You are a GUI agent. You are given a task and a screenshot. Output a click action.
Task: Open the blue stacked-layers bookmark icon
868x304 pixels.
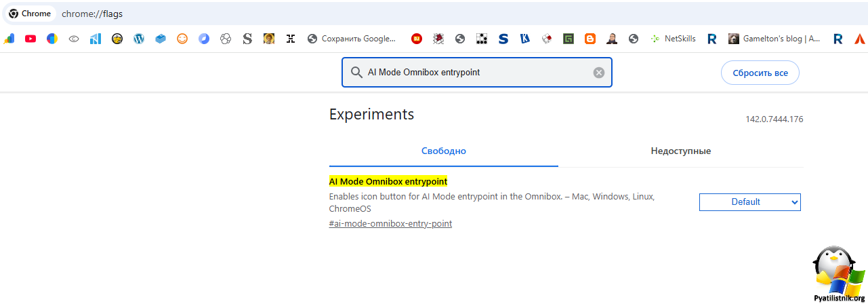coord(161,39)
